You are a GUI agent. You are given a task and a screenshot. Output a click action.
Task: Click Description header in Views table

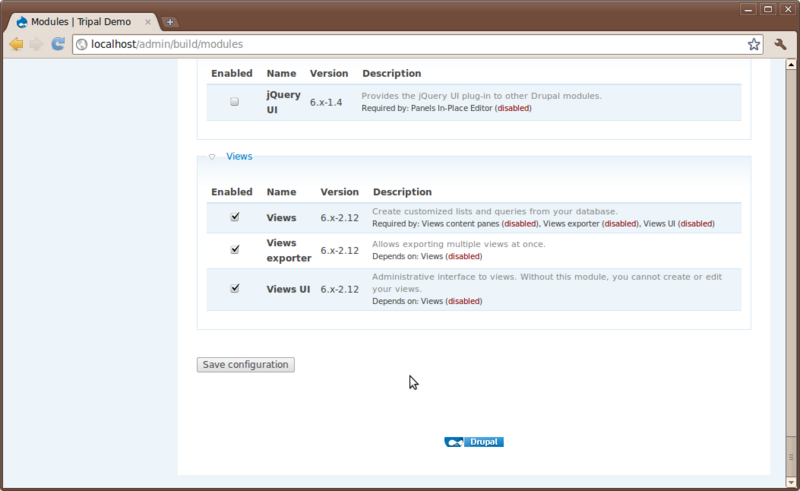[402, 192]
